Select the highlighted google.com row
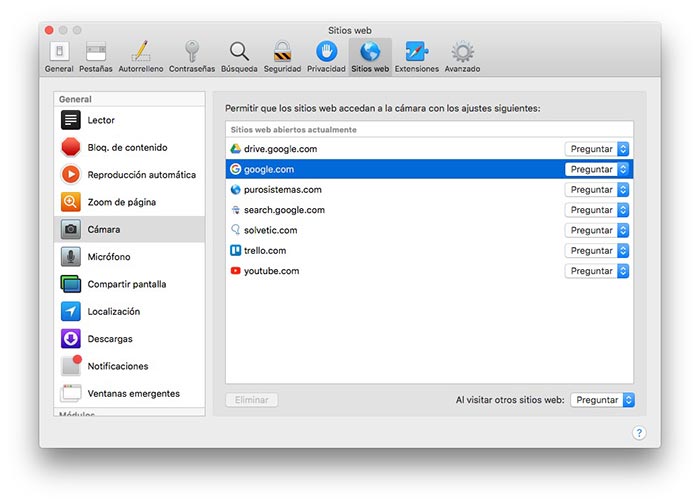Image resolution: width=700 pixels, height=504 pixels. [429, 169]
